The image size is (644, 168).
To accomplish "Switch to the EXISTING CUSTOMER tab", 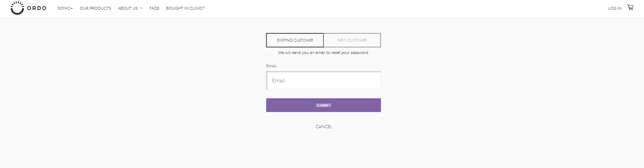I will point(295,40).
